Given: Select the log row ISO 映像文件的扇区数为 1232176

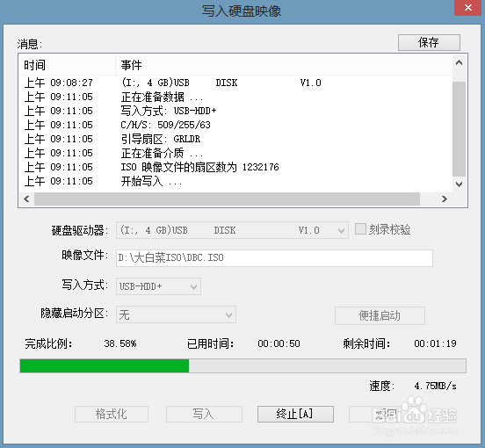Looking at the screenshot, I should tap(235, 167).
